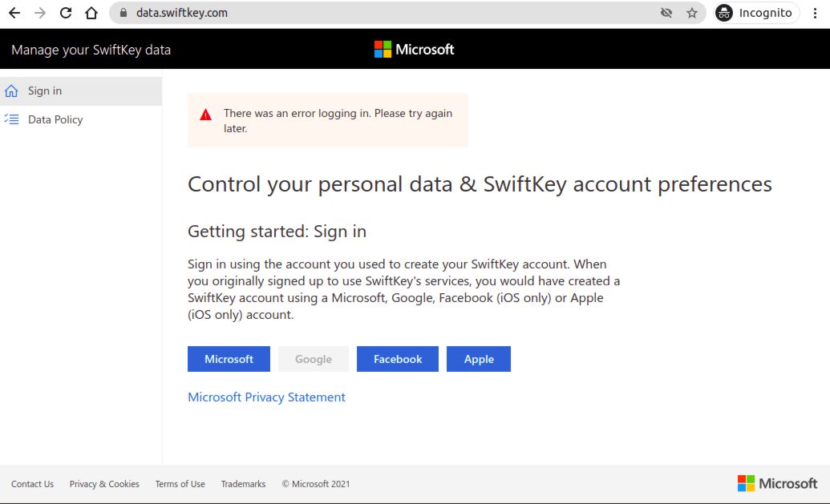The height and width of the screenshot is (504, 830).
Task: Click the list icon beside Data Policy
Action: point(12,119)
